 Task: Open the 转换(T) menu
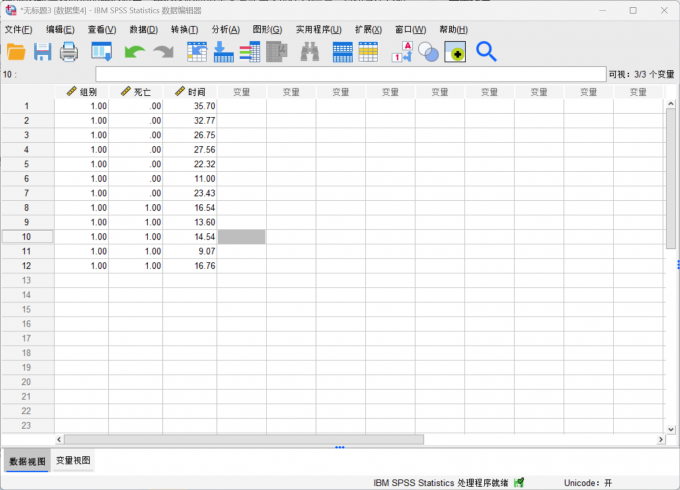[x=185, y=29]
